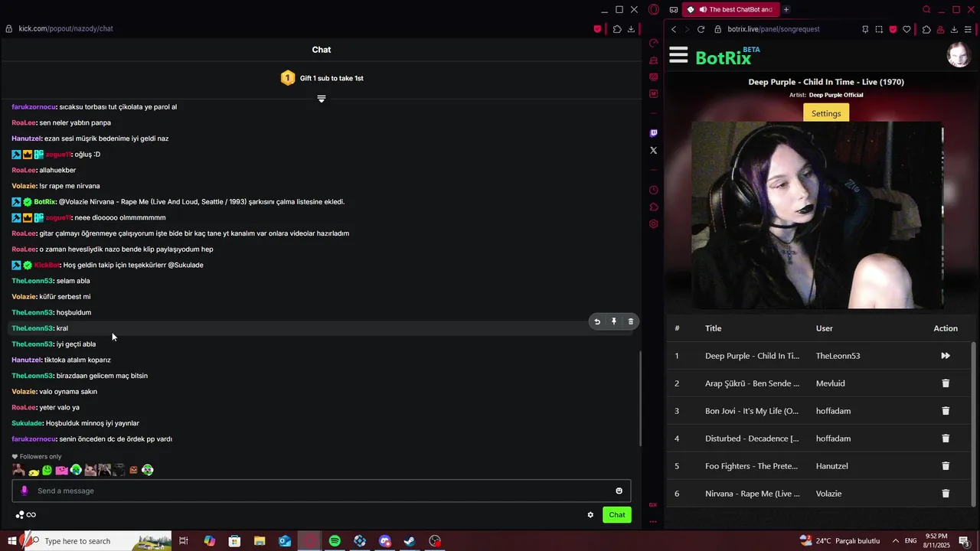980x551 pixels.
Task: Open BotRix window Opera easy setup menu
Action: point(969,29)
